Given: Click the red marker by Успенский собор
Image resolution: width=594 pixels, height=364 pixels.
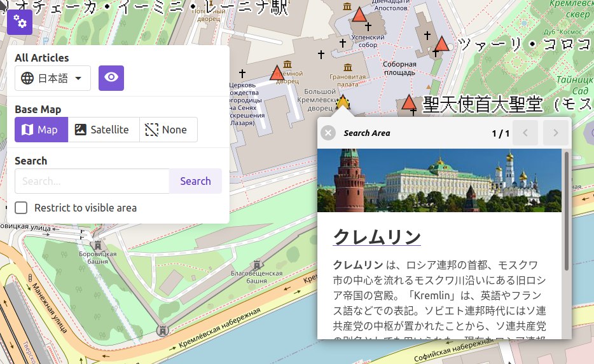Looking at the screenshot, I should pyautogui.click(x=359, y=15).
